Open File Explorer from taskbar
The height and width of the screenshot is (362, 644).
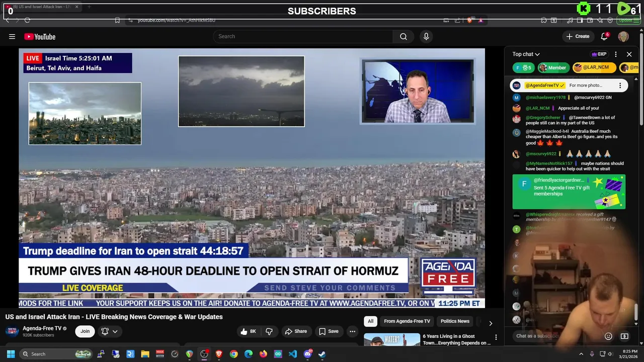[x=145, y=354]
